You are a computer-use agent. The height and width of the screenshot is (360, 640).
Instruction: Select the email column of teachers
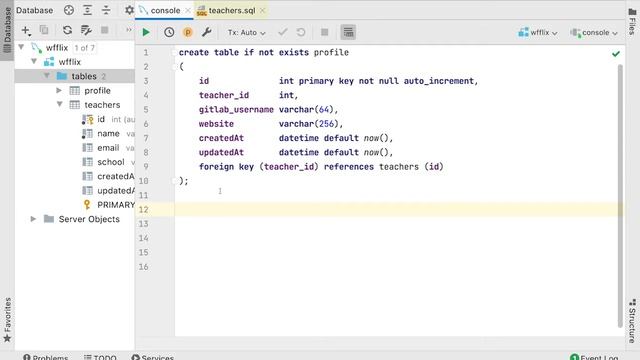108,148
